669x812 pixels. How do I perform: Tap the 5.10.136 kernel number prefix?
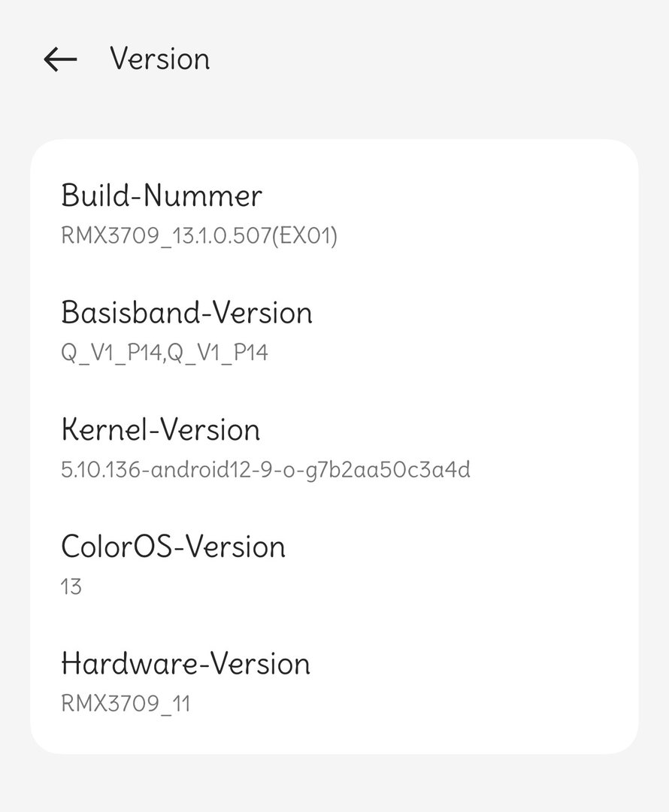click(x=104, y=471)
